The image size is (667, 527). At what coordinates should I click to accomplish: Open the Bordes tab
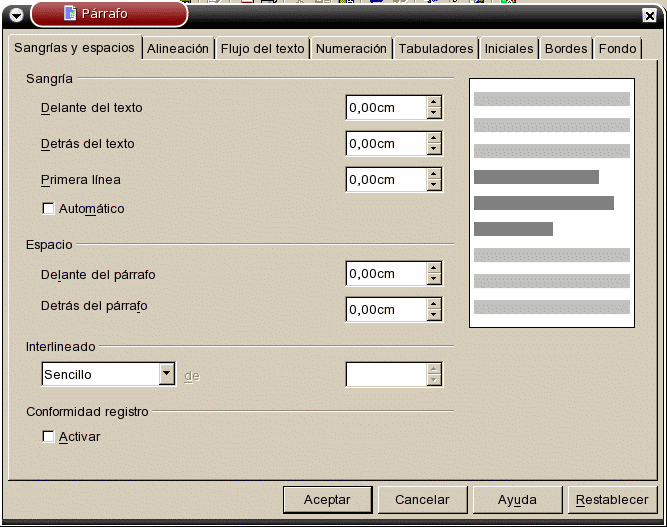pyautogui.click(x=566, y=49)
